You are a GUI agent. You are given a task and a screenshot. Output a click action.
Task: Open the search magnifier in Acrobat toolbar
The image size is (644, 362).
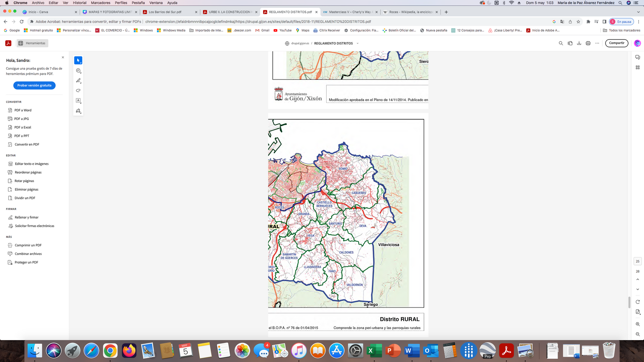561,43
